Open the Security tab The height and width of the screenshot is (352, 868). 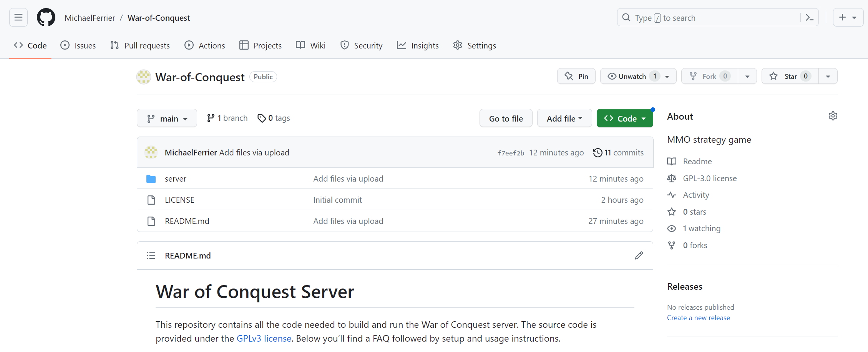tap(362, 45)
